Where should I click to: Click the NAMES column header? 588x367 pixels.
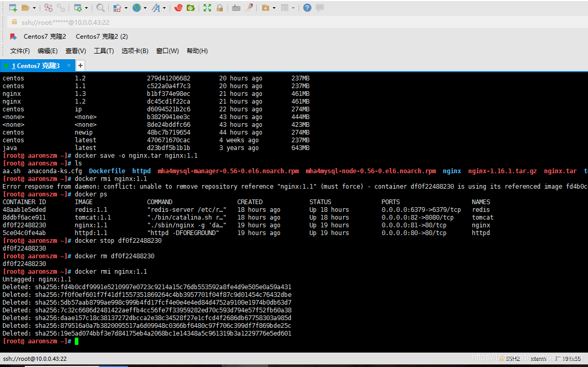pos(481,202)
